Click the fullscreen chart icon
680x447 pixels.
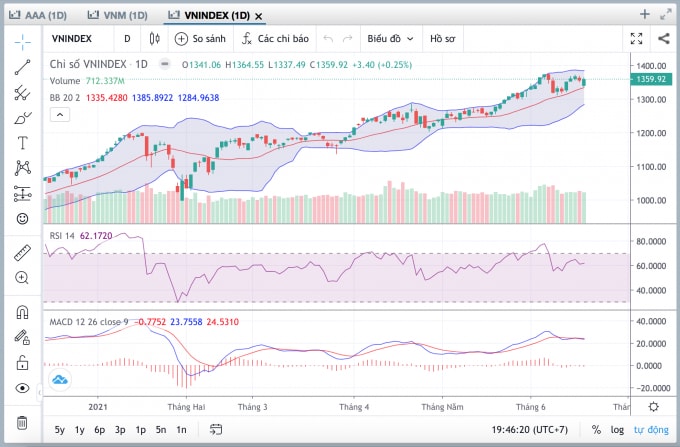pos(636,39)
